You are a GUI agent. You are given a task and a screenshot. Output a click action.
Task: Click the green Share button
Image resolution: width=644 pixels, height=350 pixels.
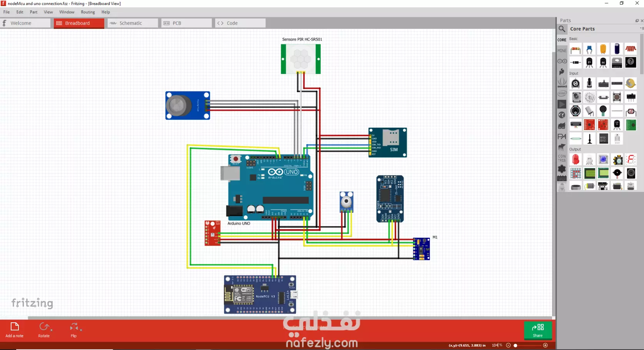pyautogui.click(x=538, y=330)
